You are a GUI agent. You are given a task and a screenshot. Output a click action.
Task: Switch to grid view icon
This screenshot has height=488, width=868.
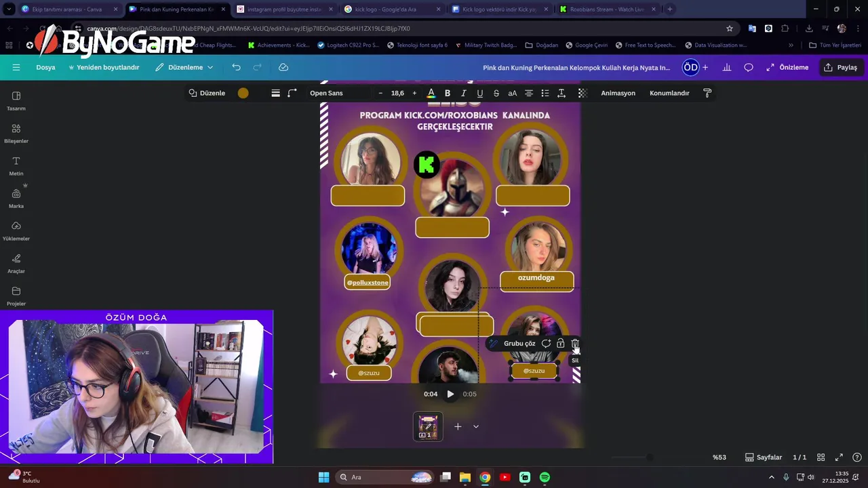click(821, 457)
